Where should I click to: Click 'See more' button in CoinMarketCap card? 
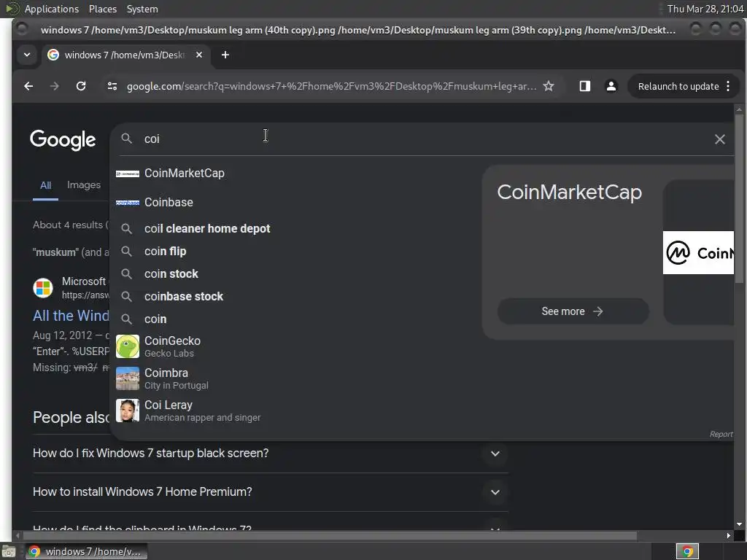pos(573,311)
